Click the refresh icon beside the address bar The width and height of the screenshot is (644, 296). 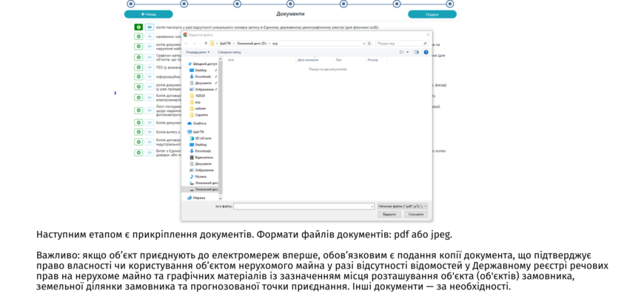[x=369, y=43]
